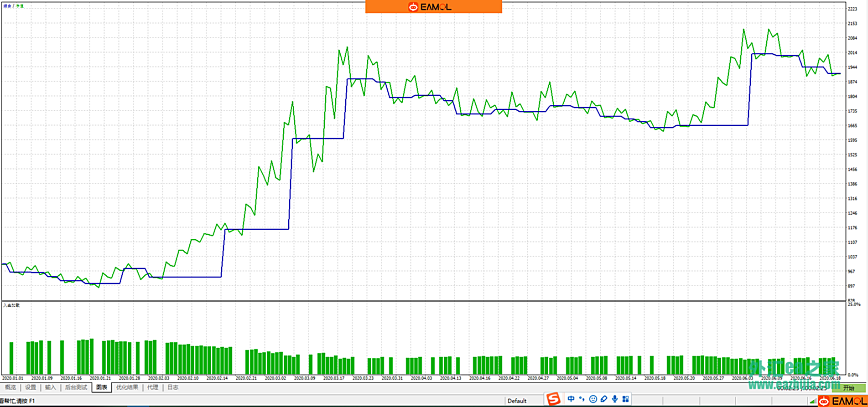Click the Default profile in status bar
The height and width of the screenshot is (407, 868).
point(517,401)
